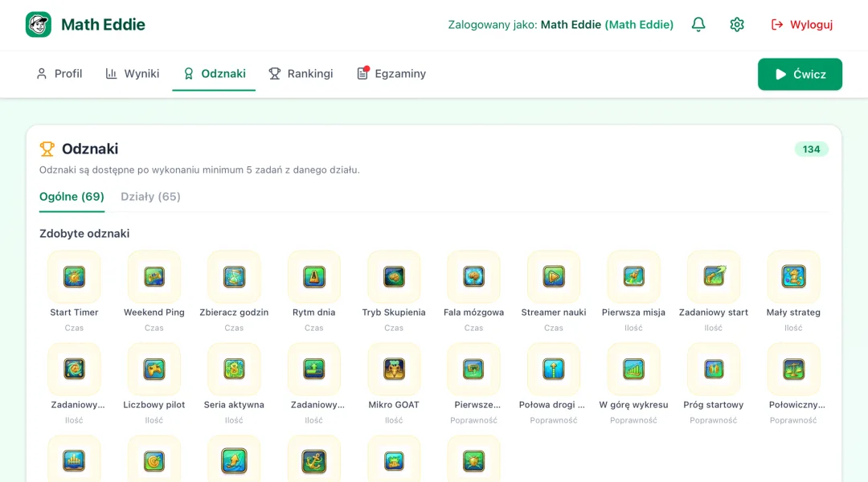Select the Start Timer badge icon
Viewport: 868px width, 482px height.
coord(74,276)
